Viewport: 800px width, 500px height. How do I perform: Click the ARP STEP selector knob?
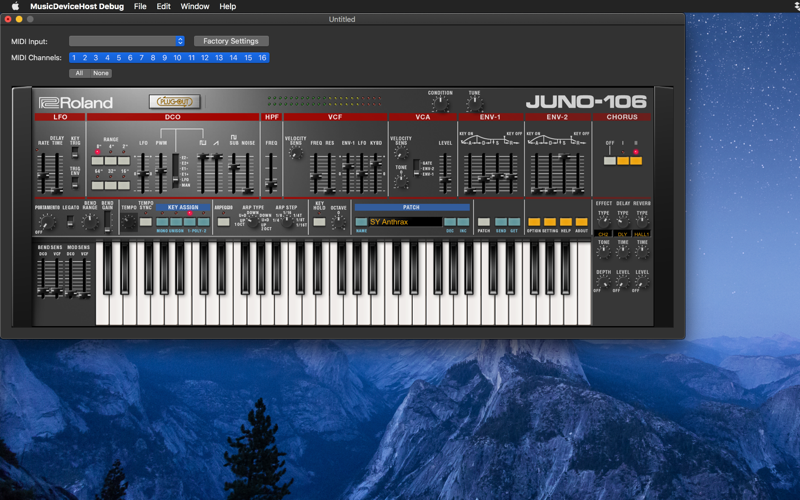287,220
